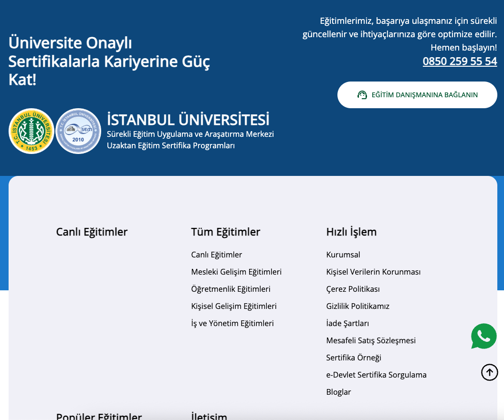Read Gizlilik Politikamız page
Image resolution: width=504 pixels, height=420 pixels.
(357, 306)
